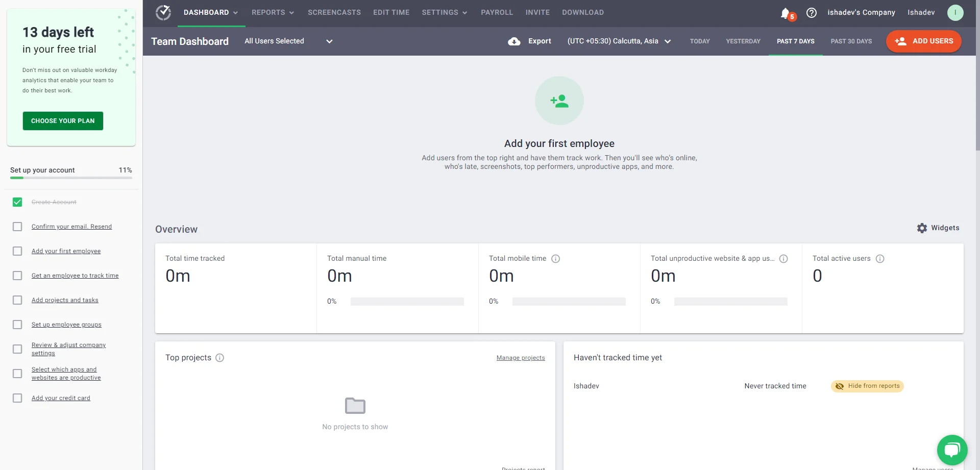The image size is (980, 470).
Task: Click the Export label
Action: click(540, 41)
